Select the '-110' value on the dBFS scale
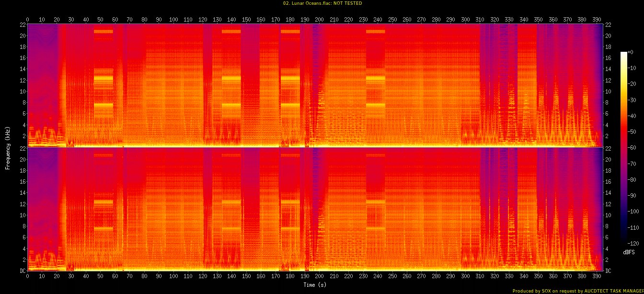The height and width of the screenshot is (294, 644). click(x=633, y=227)
